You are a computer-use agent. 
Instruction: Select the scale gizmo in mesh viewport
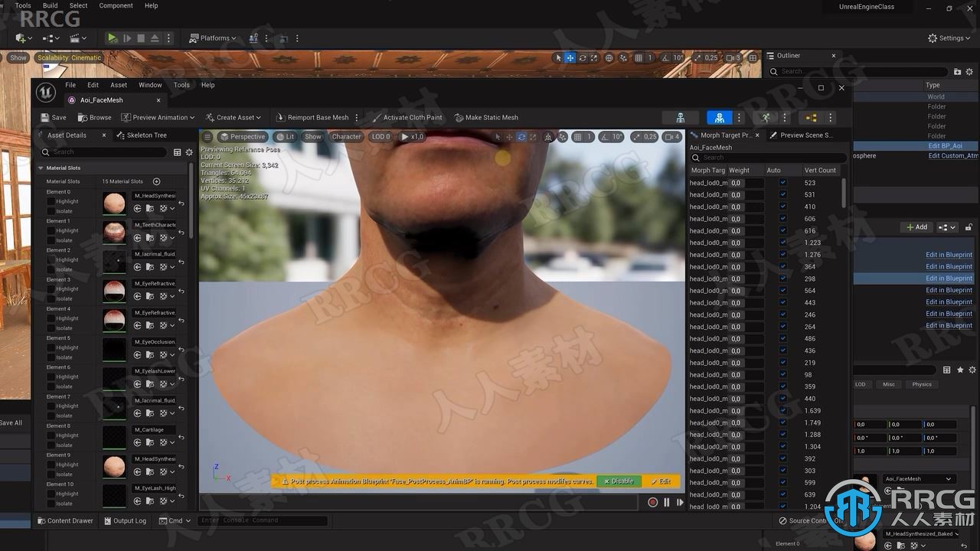(533, 137)
